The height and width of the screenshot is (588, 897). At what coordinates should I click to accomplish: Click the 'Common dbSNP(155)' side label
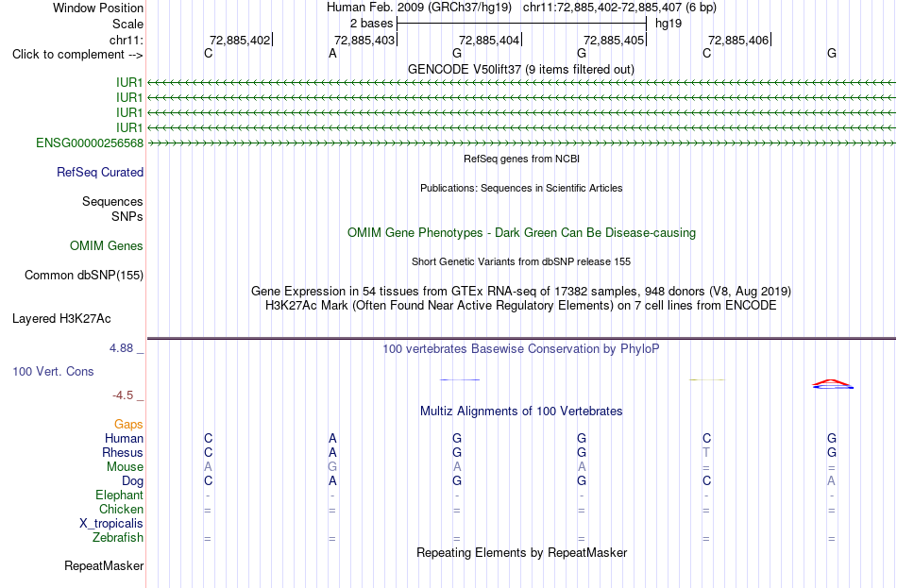(84, 276)
